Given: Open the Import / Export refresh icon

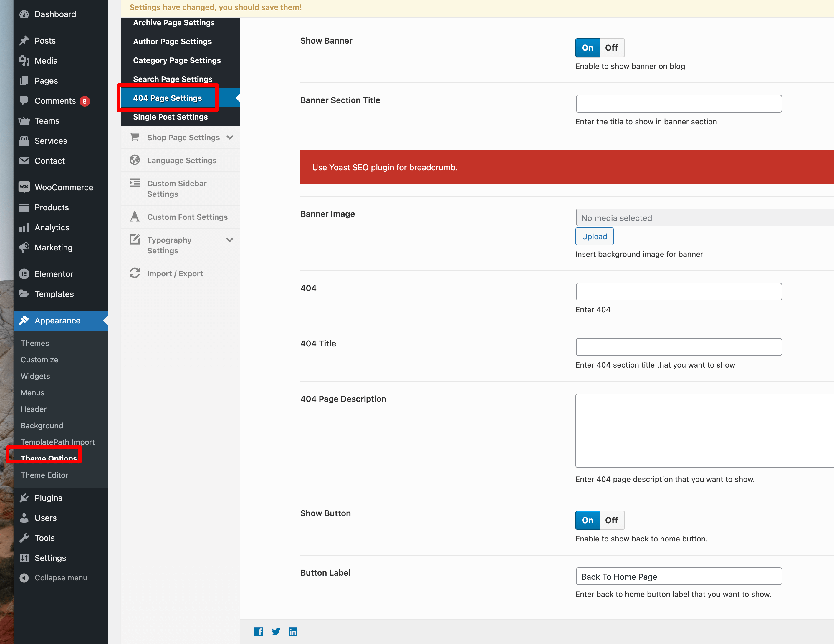Looking at the screenshot, I should [x=134, y=273].
